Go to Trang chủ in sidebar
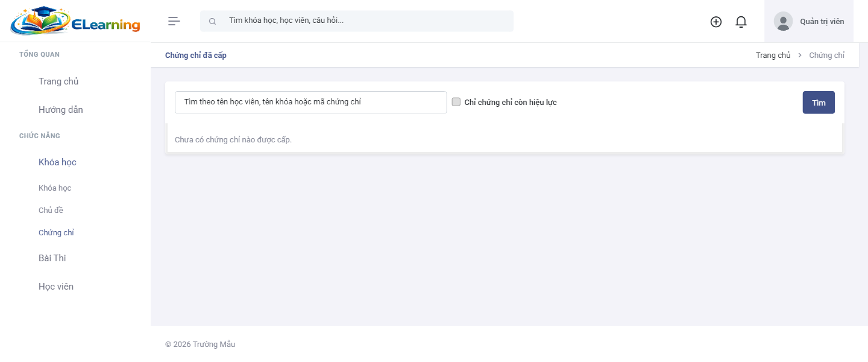This screenshot has height=362, width=868. coord(58,81)
